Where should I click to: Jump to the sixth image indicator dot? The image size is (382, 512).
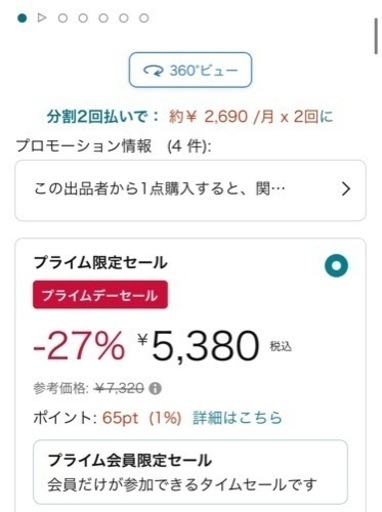(x=124, y=18)
